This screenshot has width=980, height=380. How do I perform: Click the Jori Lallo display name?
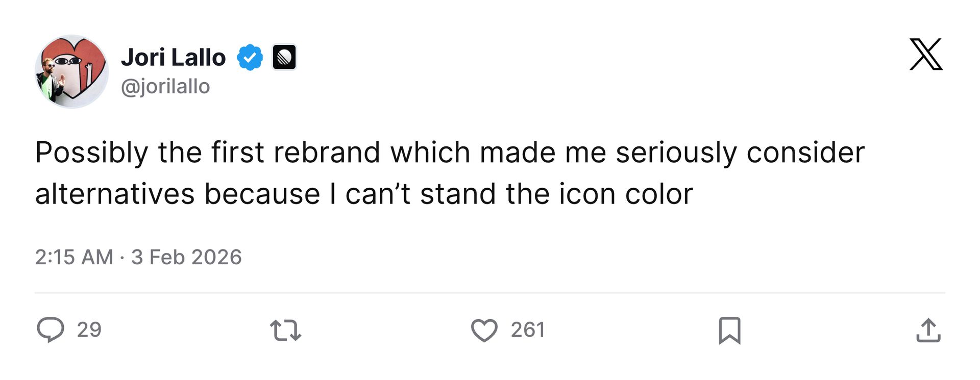point(173,57)
